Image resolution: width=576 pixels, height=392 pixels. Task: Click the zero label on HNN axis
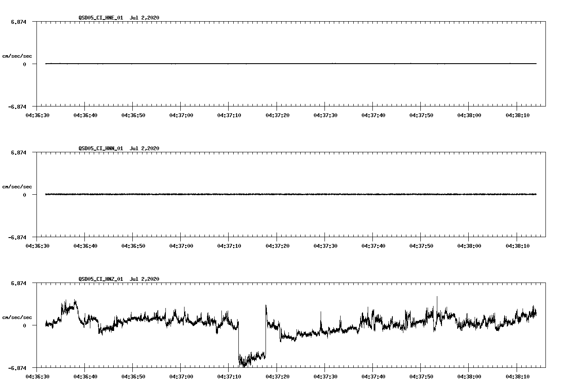point(25,195)
